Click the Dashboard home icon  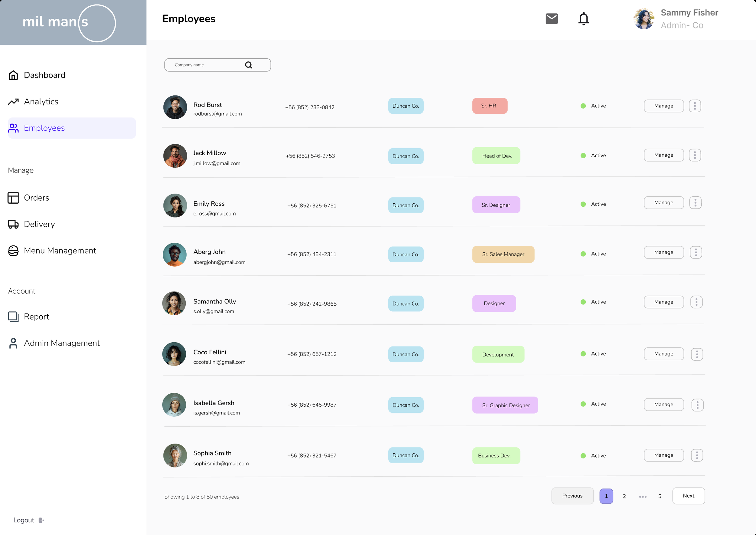click(13, 75)
